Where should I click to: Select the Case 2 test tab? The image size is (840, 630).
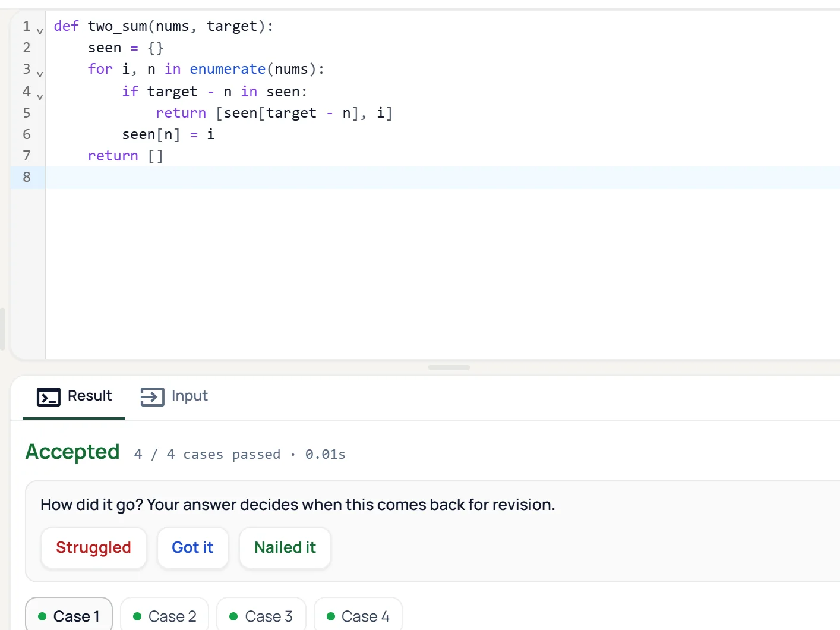point(165,616)
